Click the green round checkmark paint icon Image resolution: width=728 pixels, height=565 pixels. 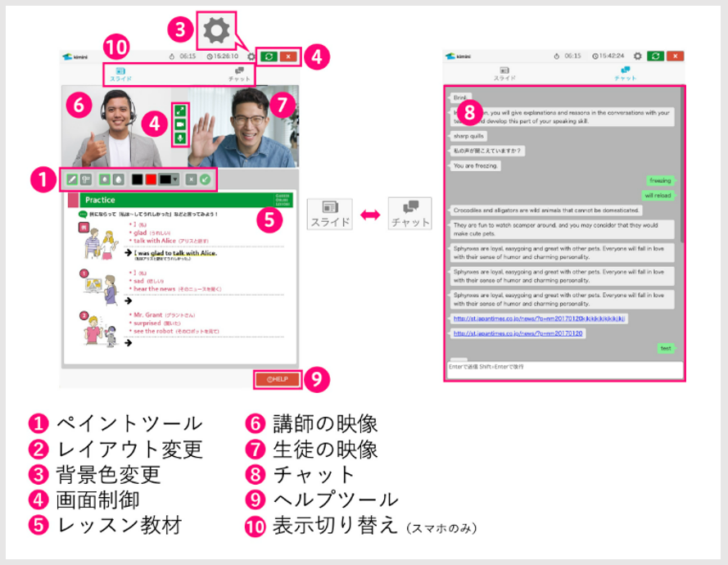click(206, 179)
